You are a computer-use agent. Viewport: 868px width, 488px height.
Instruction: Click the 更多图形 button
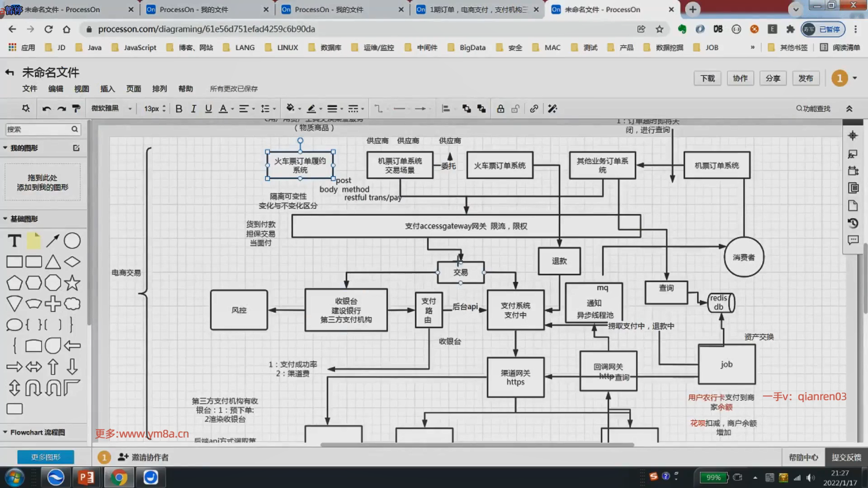[x=46, y=457]
